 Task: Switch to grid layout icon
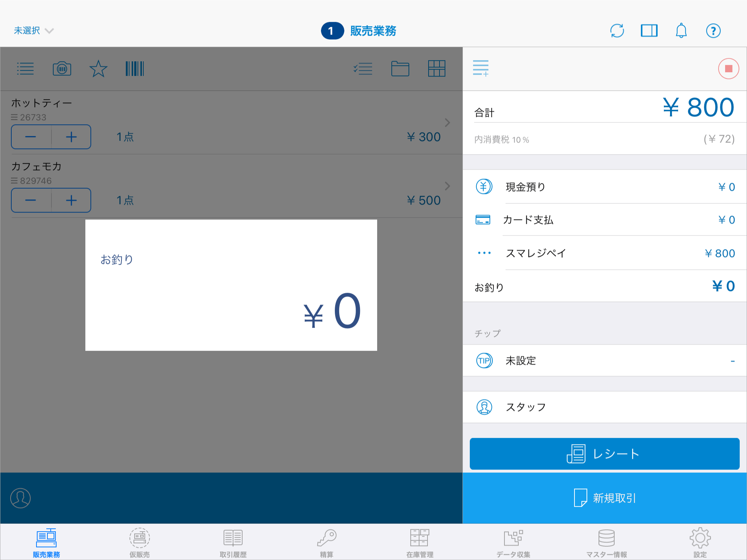pyautogui.click(x=437, y=69)
